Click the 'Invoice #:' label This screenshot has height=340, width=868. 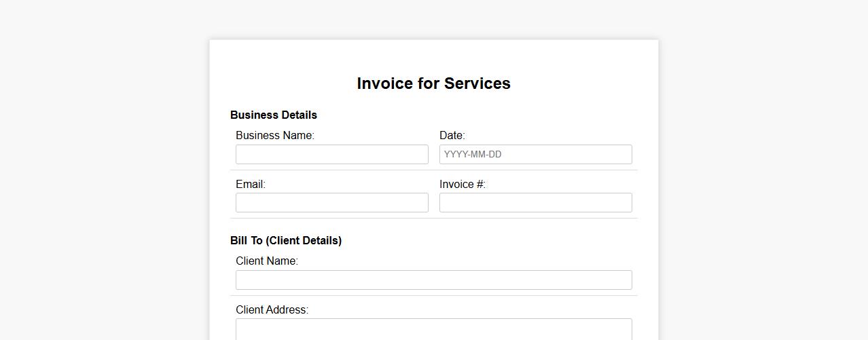coord(463,184)
